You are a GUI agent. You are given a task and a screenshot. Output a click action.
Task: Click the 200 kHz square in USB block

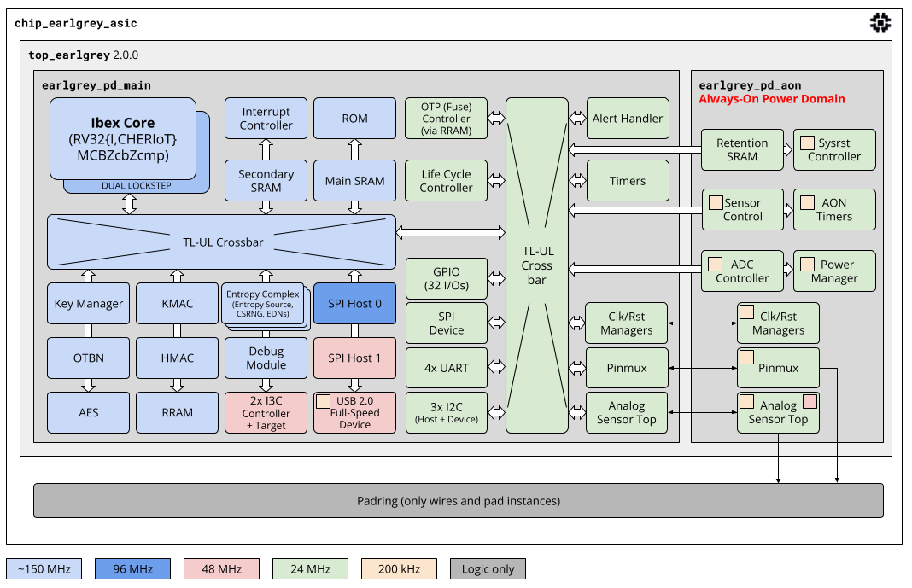pyautogui.click(x=324, y=401)
